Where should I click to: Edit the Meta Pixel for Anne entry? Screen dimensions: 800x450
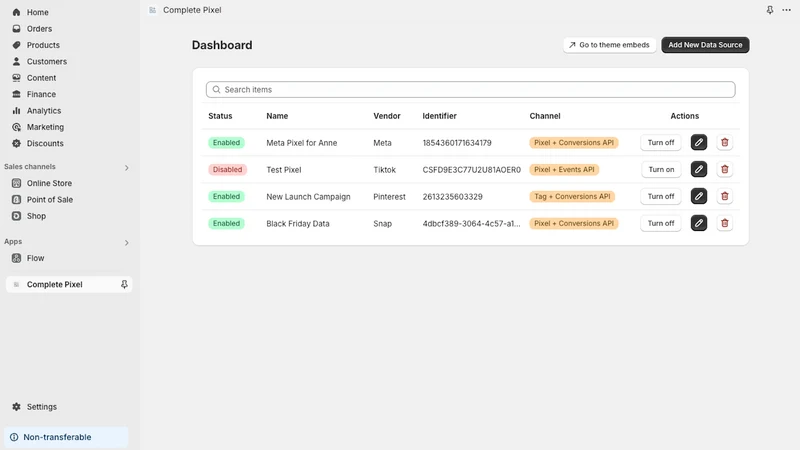[x=698, y=142]
